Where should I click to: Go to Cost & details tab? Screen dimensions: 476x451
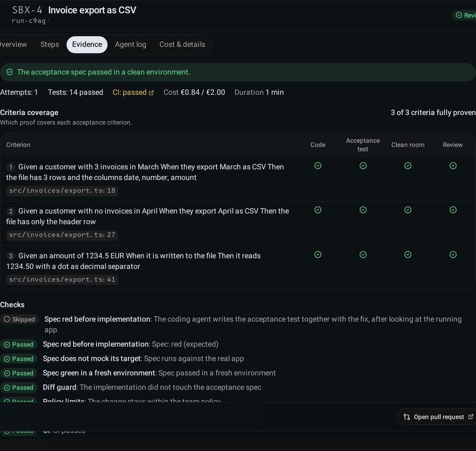coord(182,45)
